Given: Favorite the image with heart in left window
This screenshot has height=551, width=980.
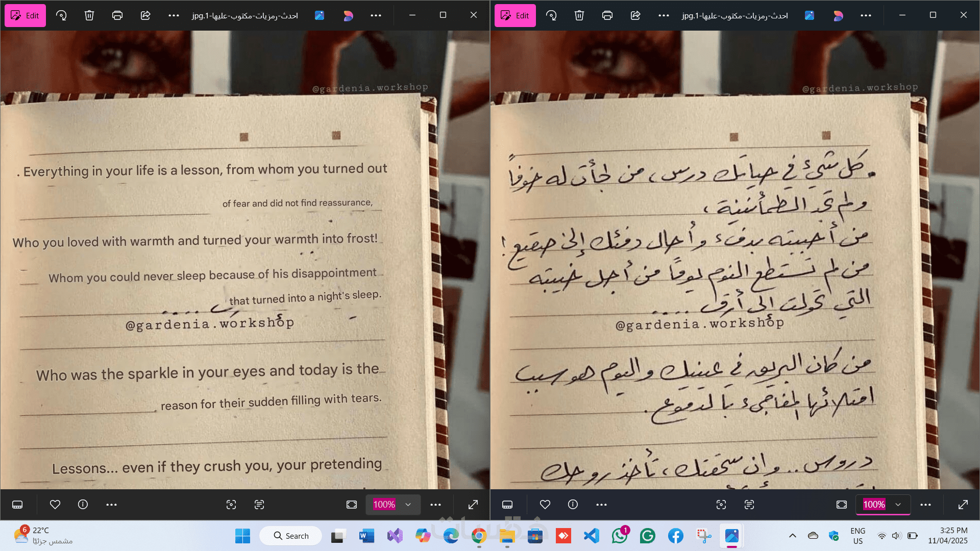Looking at the screenshot, I should point(55,505).
